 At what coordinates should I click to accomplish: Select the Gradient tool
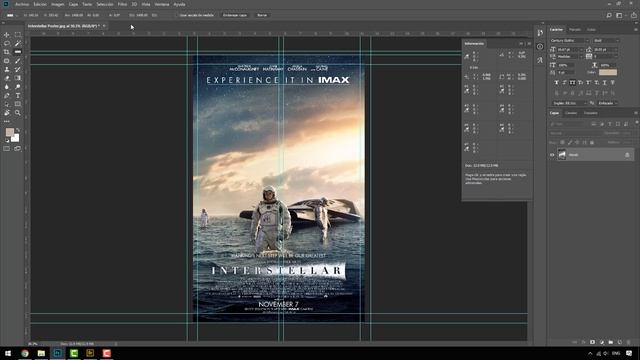18,78
